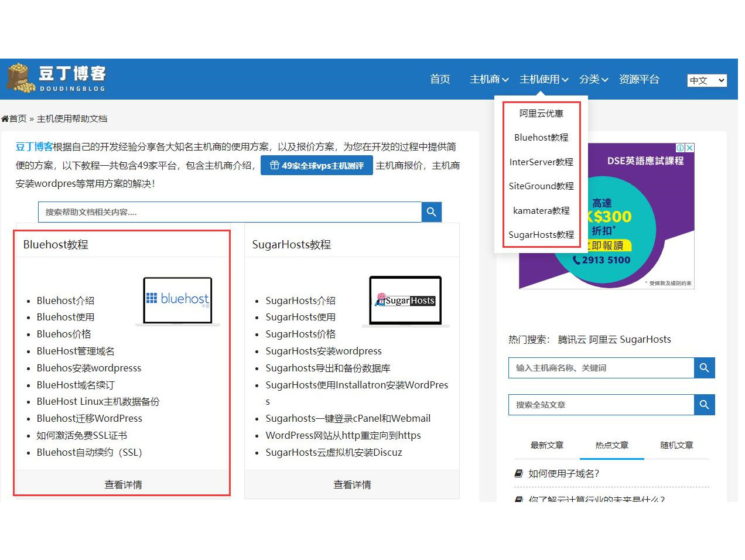Click the search icon beside the host name field
Screen dimensions: 745x560
point(705,368)
